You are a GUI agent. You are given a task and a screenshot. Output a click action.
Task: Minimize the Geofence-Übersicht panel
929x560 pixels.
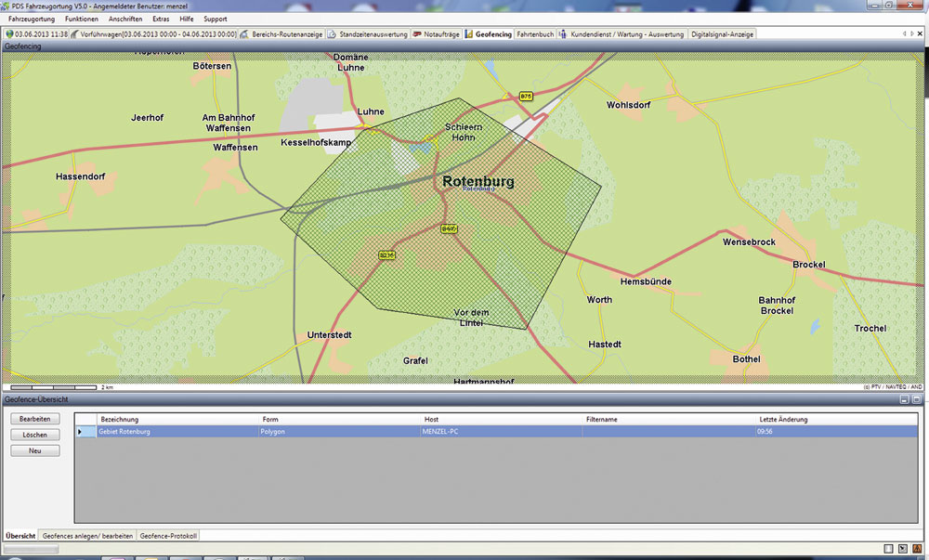pos(904,399)
